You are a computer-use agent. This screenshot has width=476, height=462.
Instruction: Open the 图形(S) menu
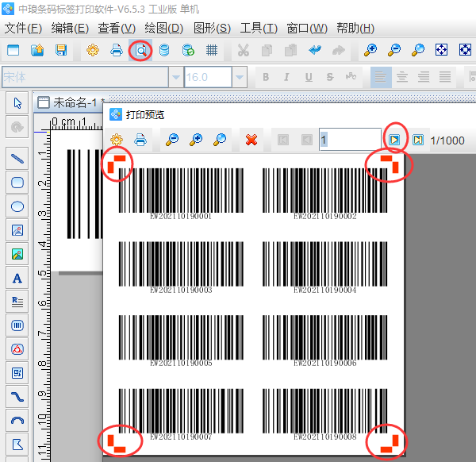click(x=212, y=29)
